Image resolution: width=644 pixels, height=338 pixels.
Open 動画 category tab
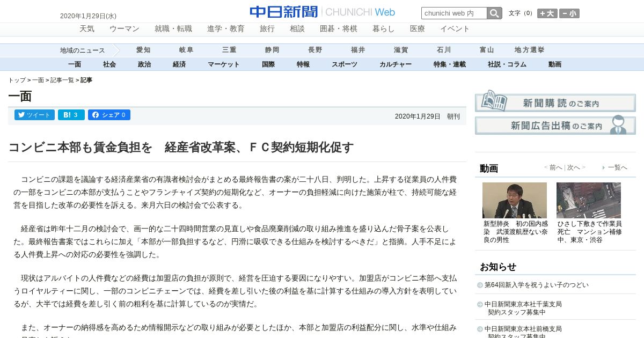coord(555,64)
